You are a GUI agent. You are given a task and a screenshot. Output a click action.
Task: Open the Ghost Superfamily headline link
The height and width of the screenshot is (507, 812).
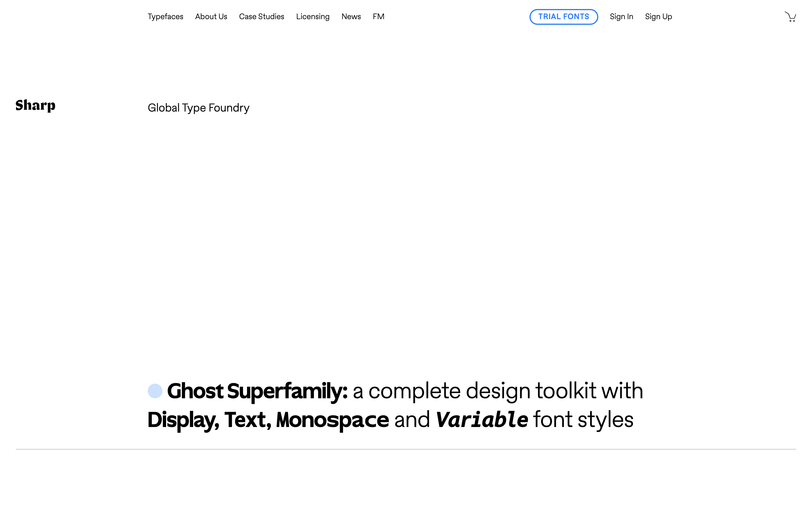[x=257, y=391]
